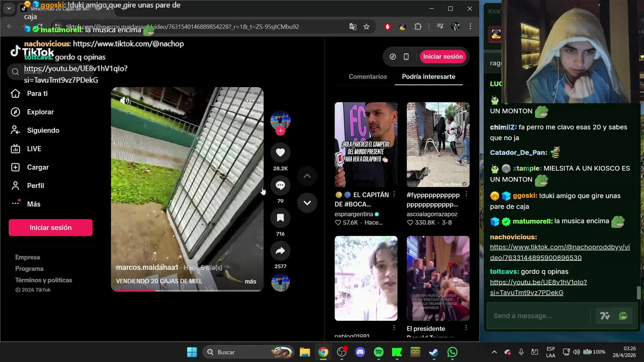The height and width of the screenshot is (362, 644).
Task: Mute the video using the speaker icon
Action: click(124, 101)
